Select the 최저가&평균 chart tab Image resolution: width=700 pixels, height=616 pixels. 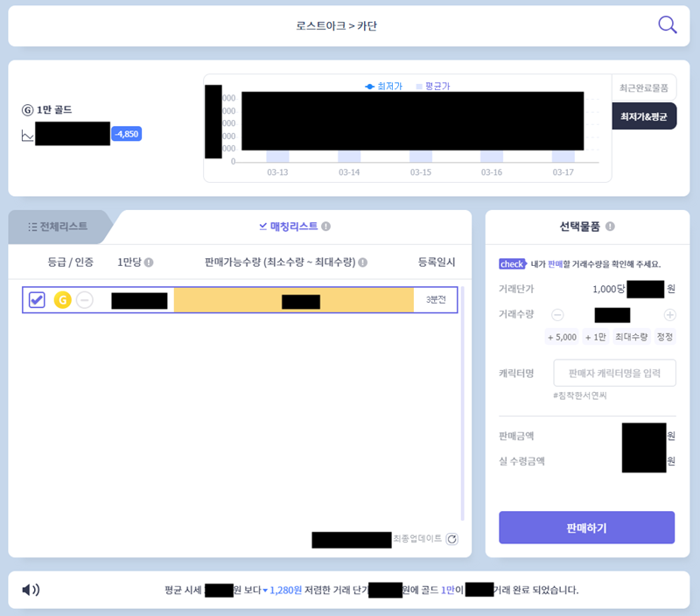(x=643, y=116)
